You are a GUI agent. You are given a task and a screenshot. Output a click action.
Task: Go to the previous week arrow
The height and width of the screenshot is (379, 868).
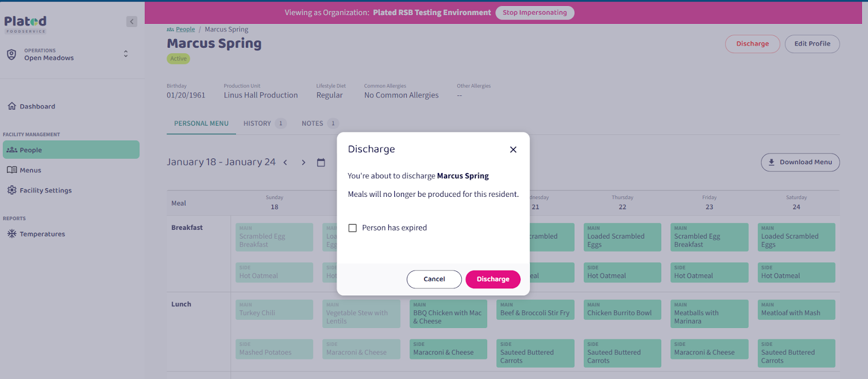click(285, 163)
